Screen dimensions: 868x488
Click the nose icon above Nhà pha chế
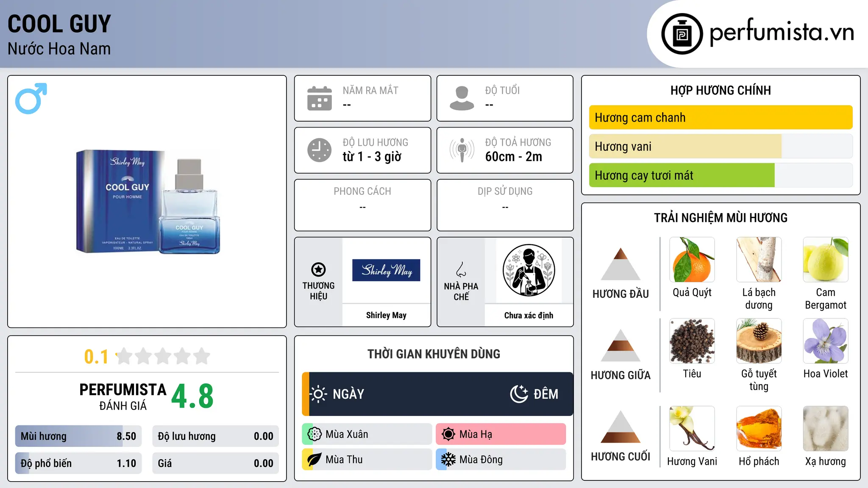pos(461,269)
